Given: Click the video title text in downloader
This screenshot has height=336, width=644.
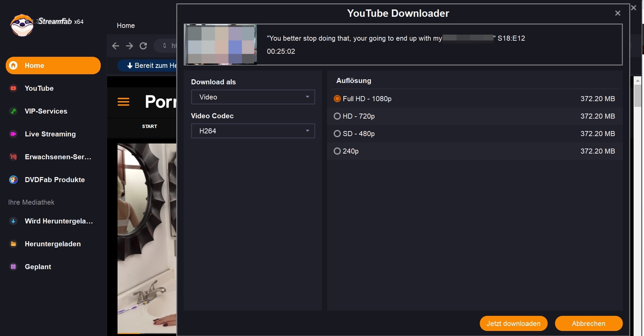Looking at the screenshot, I should (x=396, y=38).
